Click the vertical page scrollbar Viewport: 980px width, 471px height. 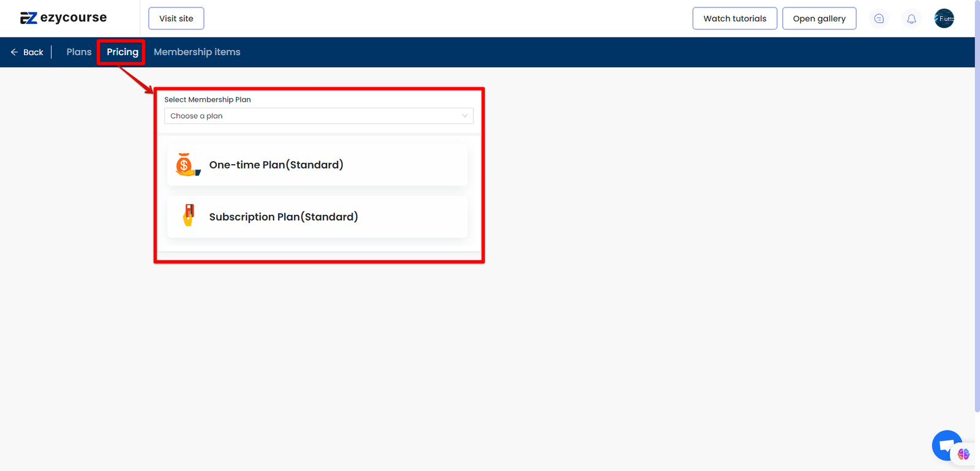pos(977,208)
